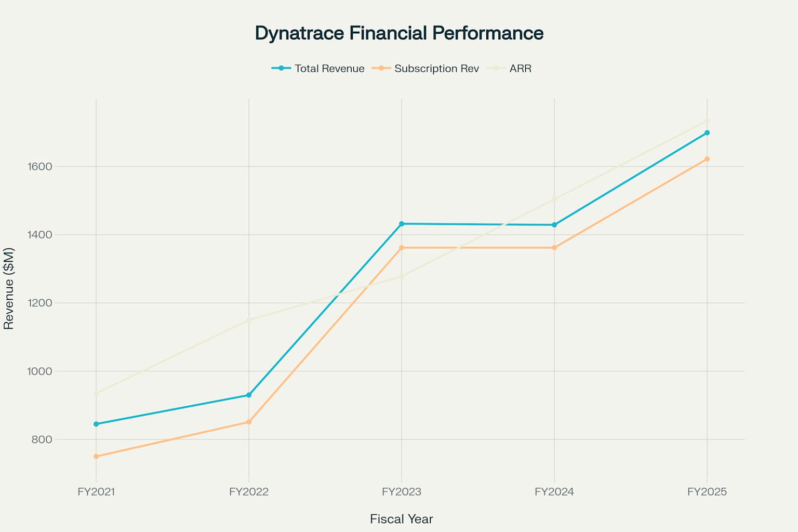Toggle the Subscription Rev legend entry
The width and height of the screenshot is (798, 532).
coord(425,69)
